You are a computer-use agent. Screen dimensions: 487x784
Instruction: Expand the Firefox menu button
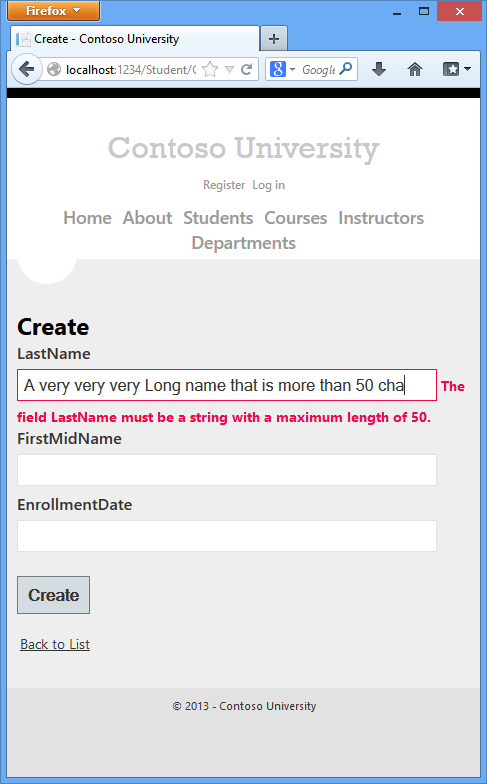click(53, 10)
